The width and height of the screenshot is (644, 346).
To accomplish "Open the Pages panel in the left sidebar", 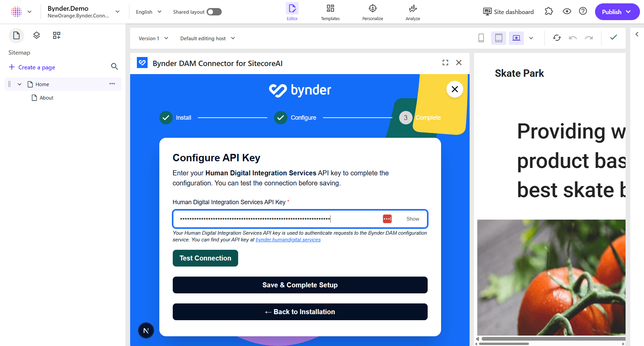I will point(16,35).
